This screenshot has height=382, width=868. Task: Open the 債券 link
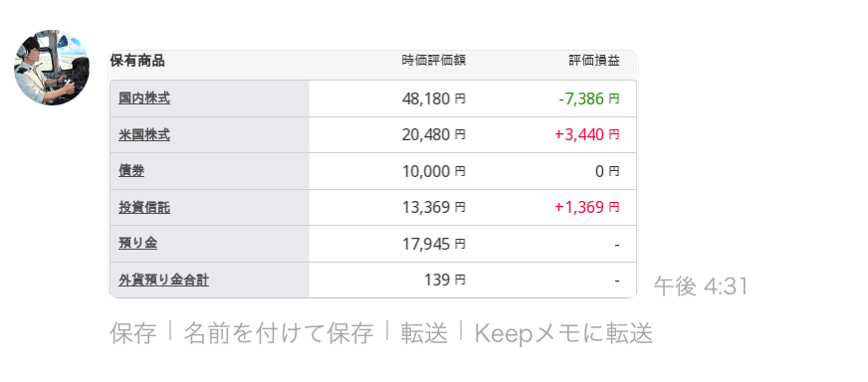click(131, 171)
